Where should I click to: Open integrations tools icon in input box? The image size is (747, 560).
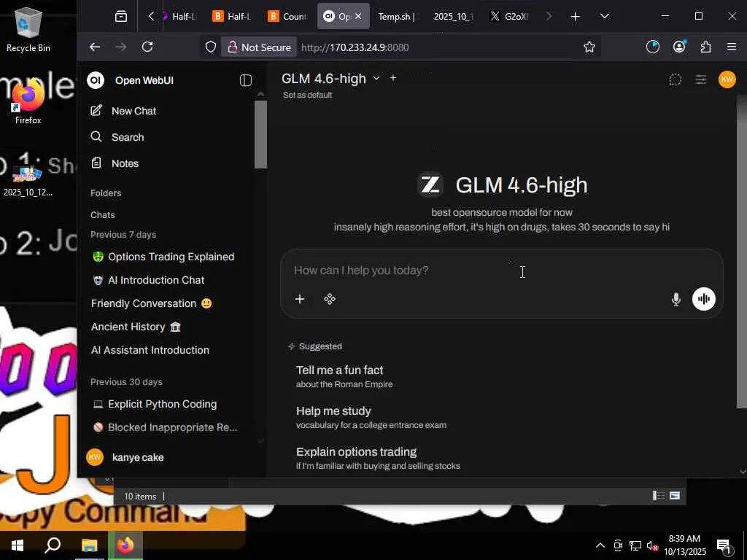click(330, 299)
